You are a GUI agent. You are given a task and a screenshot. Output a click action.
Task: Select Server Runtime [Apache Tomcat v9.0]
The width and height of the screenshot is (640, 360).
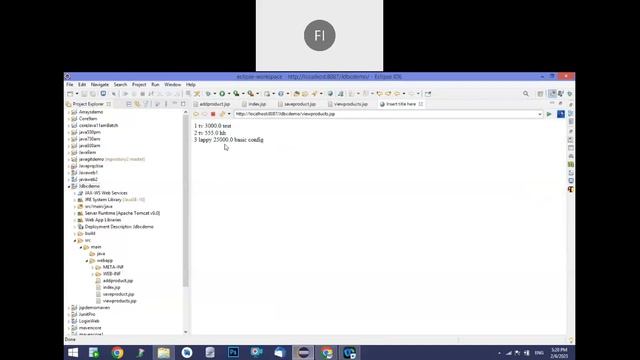[x=122, y=213]
